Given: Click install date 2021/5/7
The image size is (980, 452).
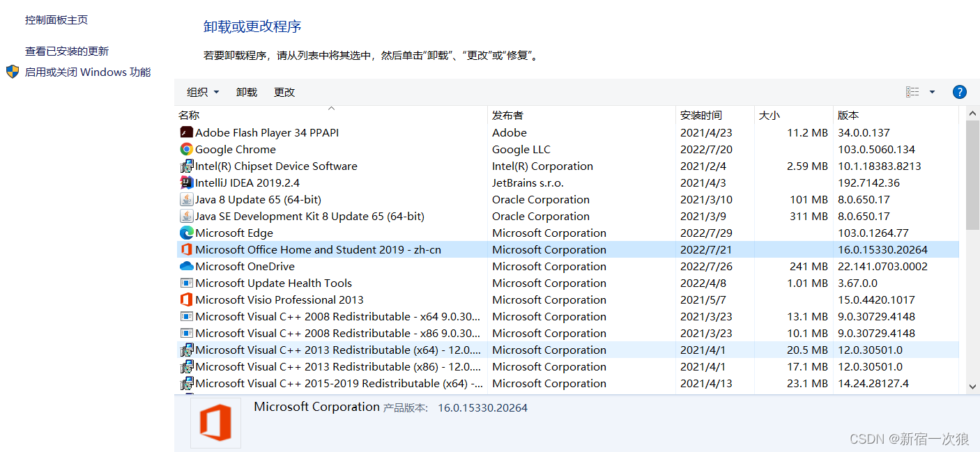Looking at the screenshot, I should tap(703, 299).
